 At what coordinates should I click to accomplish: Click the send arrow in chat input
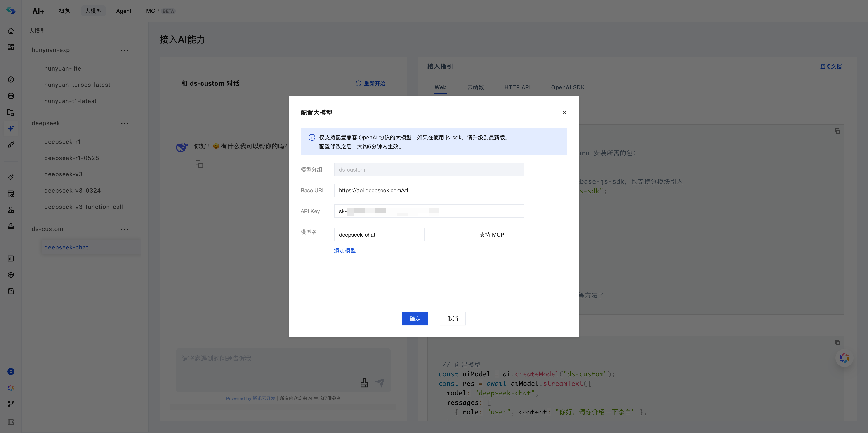[380, 382]
